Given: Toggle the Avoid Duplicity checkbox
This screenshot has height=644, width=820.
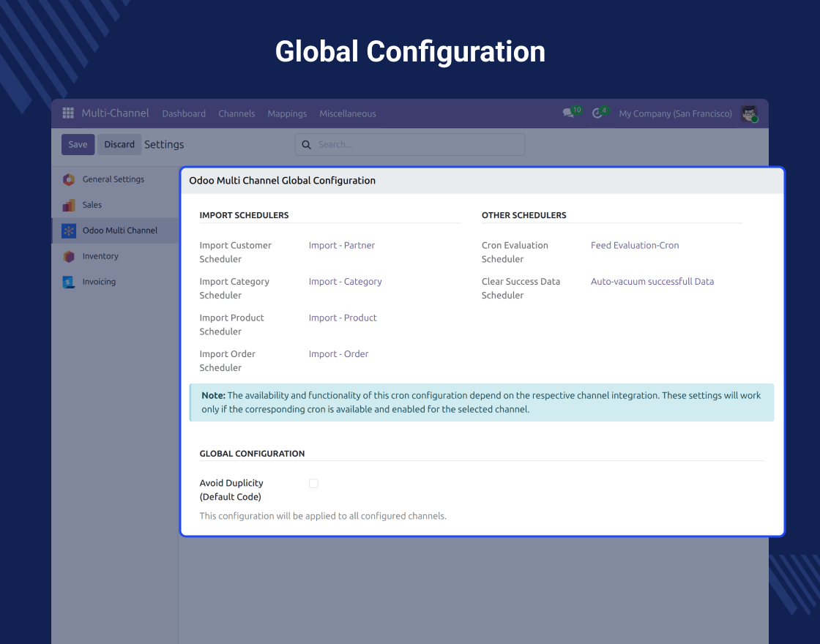Looking at the screenshot, I should [x=313, y=484].
